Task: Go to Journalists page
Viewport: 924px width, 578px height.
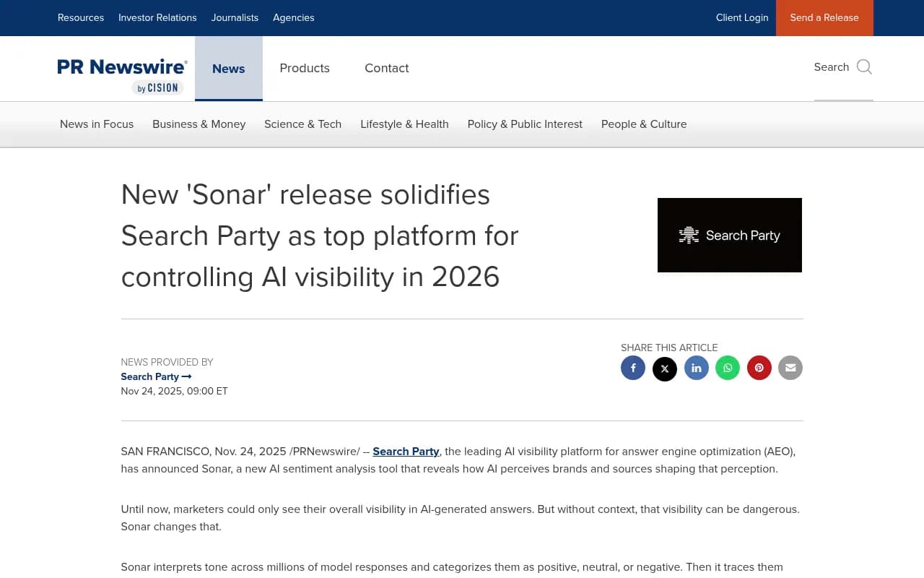Action: point(235,17)
